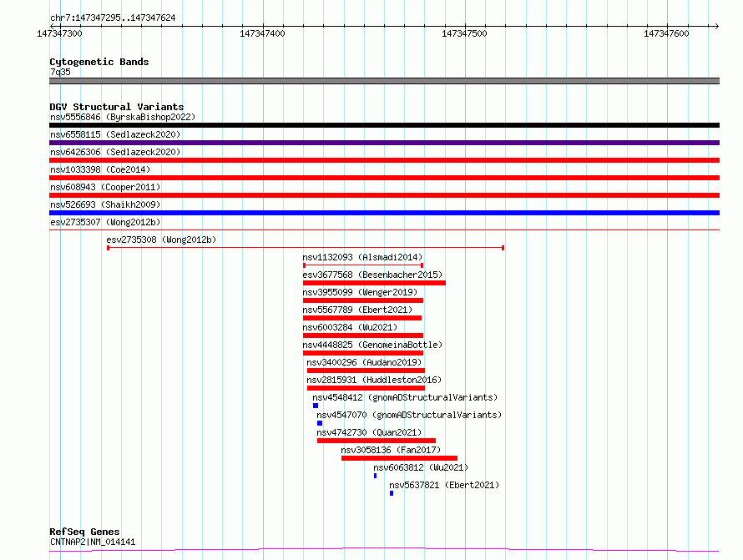Image resolution: width=743 pixels, height=560 pixels.
Task: Open variant nsv4547070 (gnomADStructuralVariants) label
Action: pyautogui.click(x=409, y=415)
